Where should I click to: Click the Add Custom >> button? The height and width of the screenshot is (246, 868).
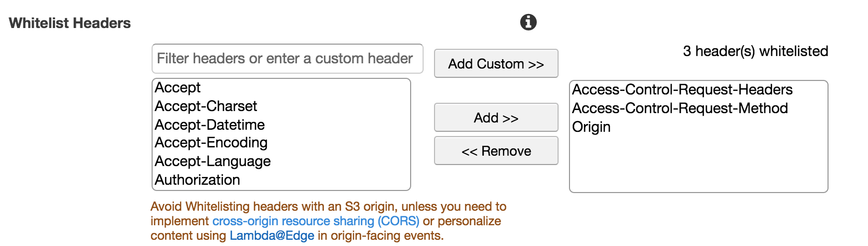(x=496, y=63)
